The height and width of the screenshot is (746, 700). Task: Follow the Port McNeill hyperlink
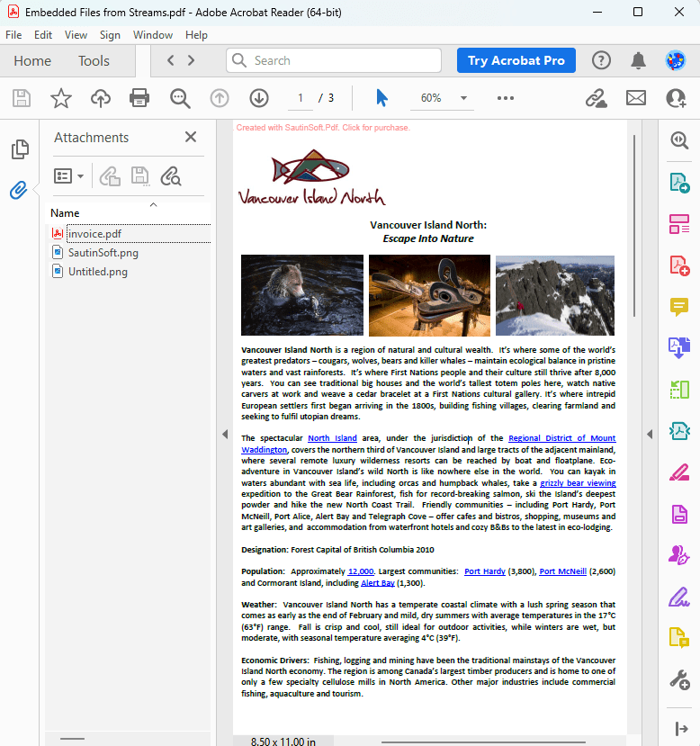562,571
